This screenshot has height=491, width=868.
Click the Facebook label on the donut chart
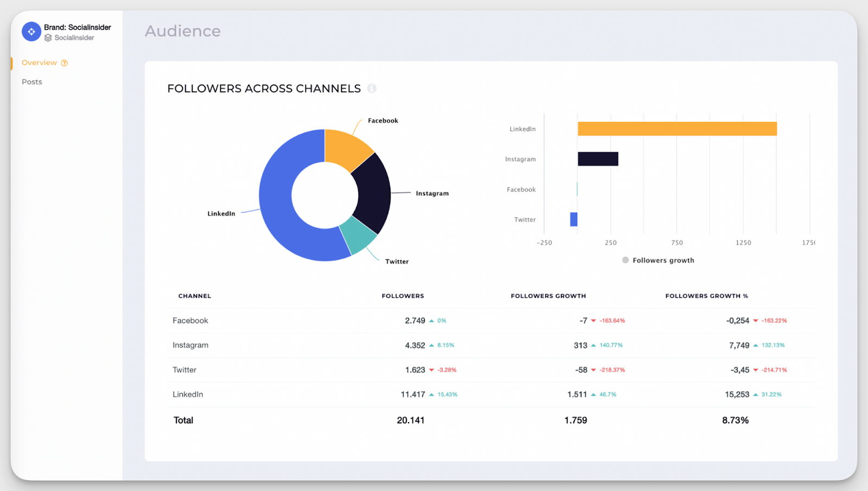pyautogui.click(x=382, y=120)
